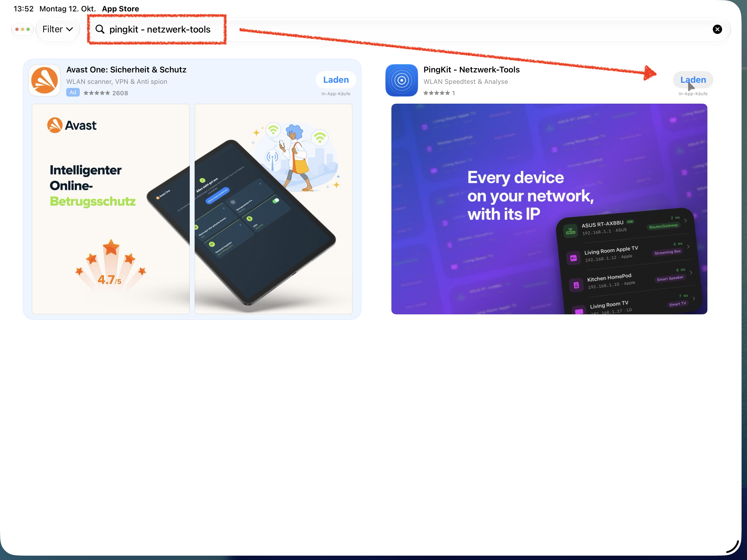This screenshot has width=747, height=560.
Task: Click WLAN scanner, VPN & Anti spion subtitle
Action: (x=117, y=82)
